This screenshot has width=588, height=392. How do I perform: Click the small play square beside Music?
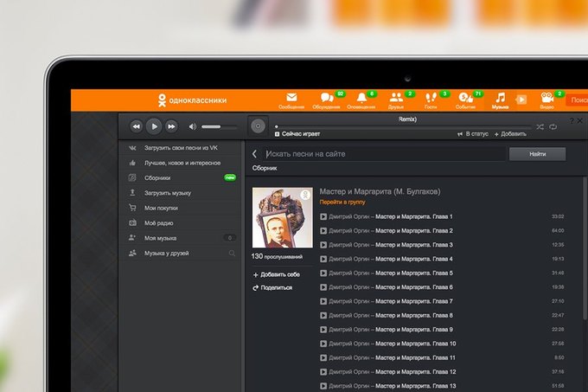tap(521, 100)
